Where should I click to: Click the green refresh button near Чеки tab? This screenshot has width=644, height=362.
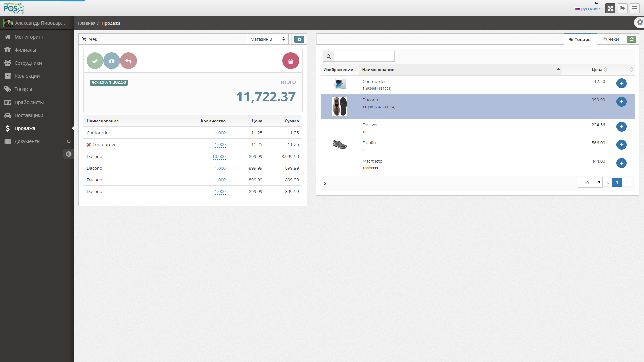(x=631, y=39)
